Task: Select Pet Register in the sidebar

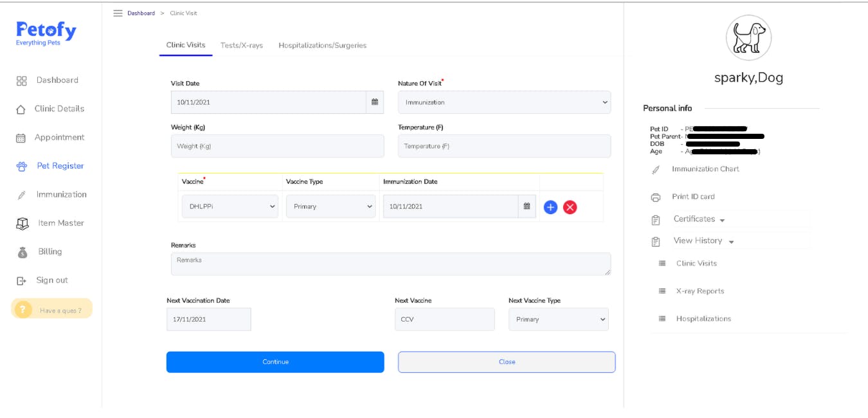Action: 59,165
